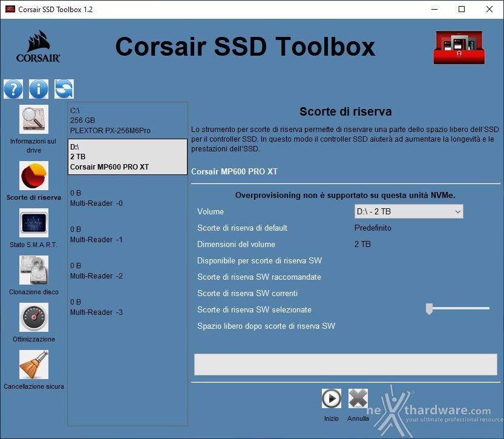The image size is (504, 439).
Task: Close the Corsair SSD Toolbox window
Action: (489, 9)
